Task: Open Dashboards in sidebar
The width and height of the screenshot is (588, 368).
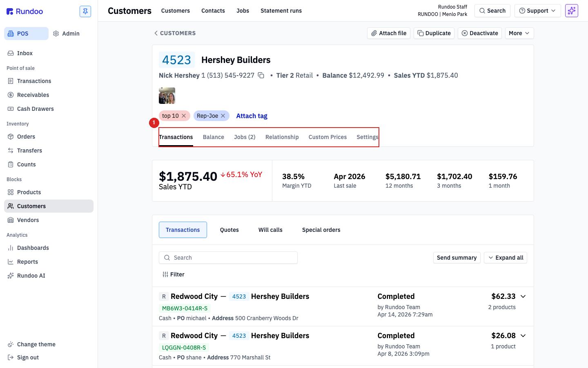Action: [x=49, y=248]
